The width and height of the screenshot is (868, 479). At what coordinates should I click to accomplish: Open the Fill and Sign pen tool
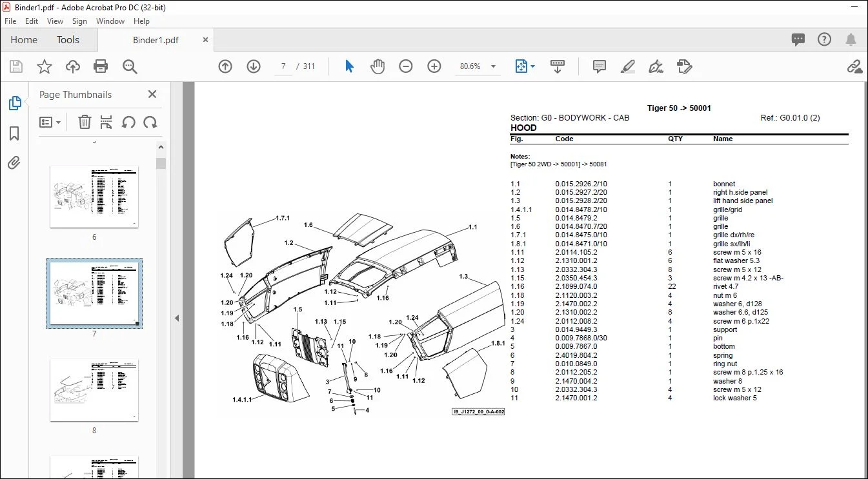pos(656,66)
